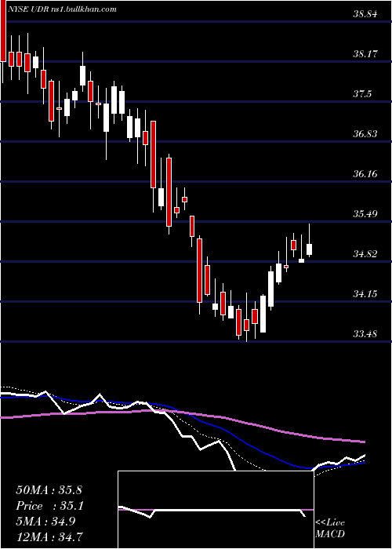Click the 34.15 price level label
This screenshot has height=549, width=392.
365,294
